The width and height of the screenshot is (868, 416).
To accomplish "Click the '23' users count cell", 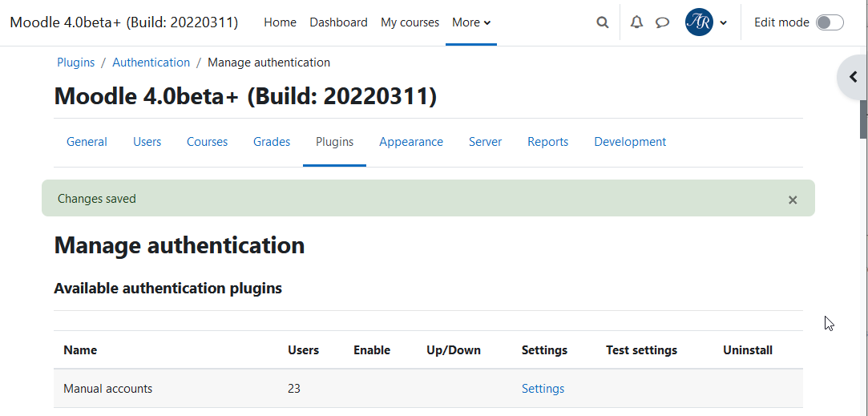I will [294, 389].
